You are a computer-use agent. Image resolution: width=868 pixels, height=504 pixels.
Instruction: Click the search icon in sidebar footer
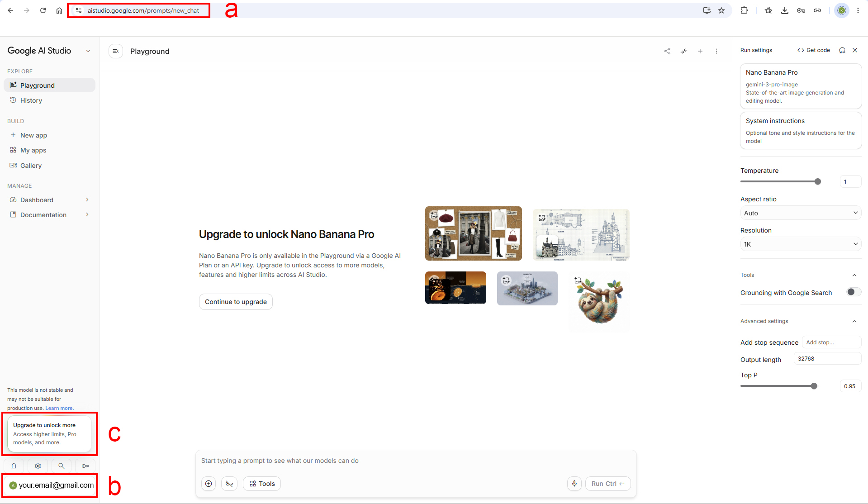62,466
